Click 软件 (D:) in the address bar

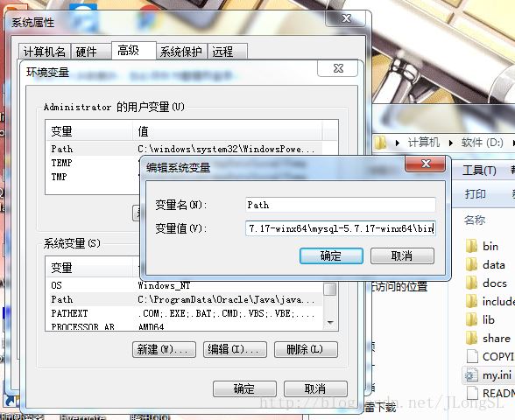482,143
